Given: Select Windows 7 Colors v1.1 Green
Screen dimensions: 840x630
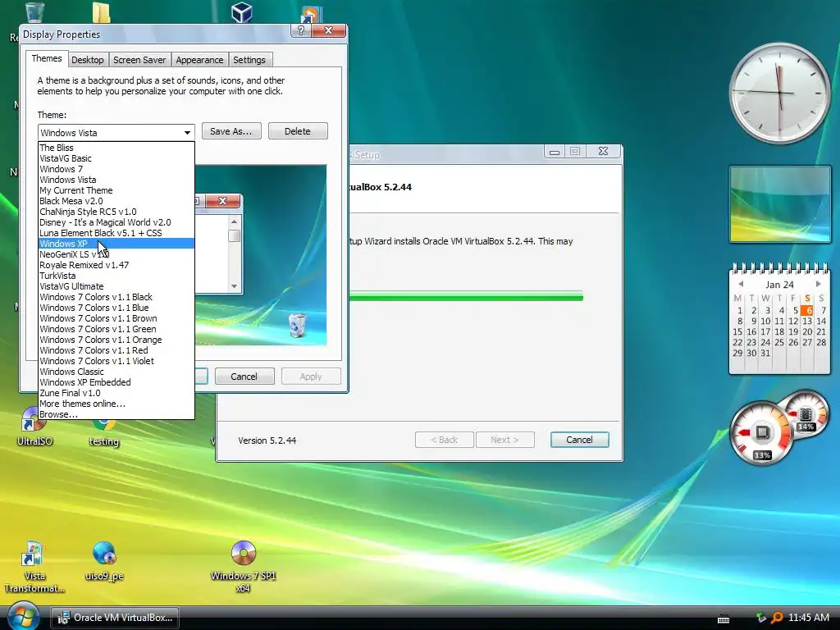Looking at the screenshot, I should pos(116,329).
